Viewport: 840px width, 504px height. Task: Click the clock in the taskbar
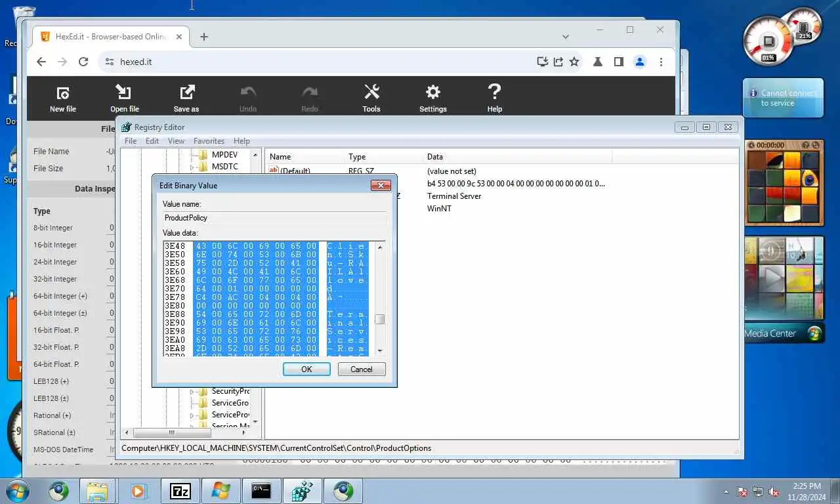[x=807, y=492]
